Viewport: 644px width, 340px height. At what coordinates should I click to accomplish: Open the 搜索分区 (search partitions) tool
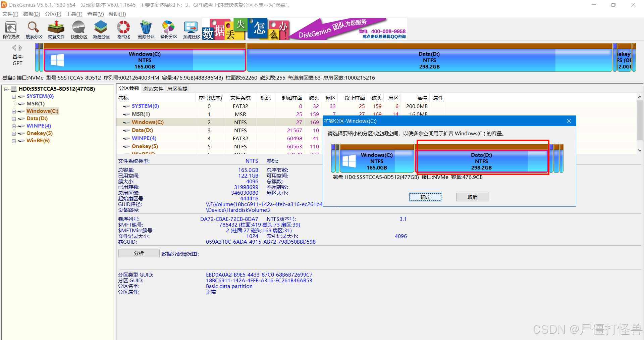tap(34, 30)
